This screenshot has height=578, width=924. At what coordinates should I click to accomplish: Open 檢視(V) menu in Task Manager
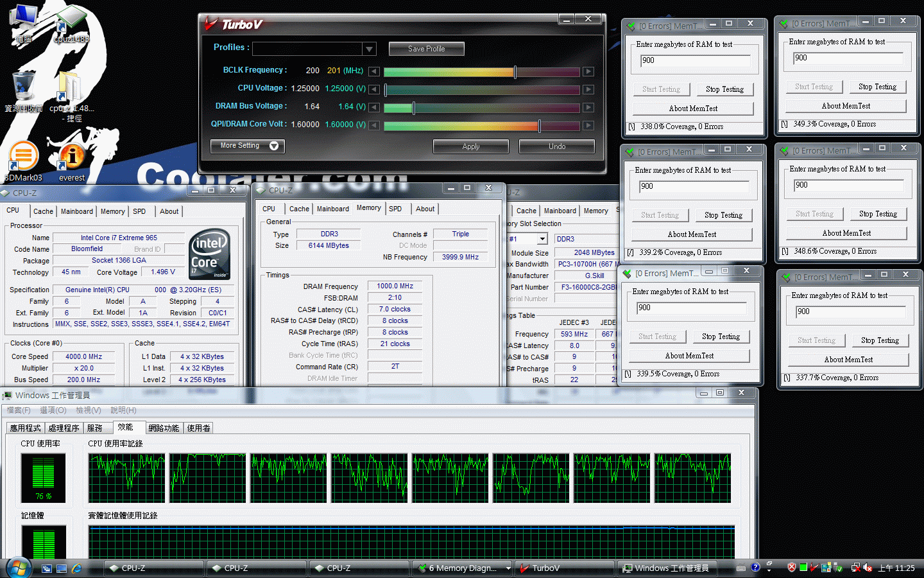pos(89,410)
